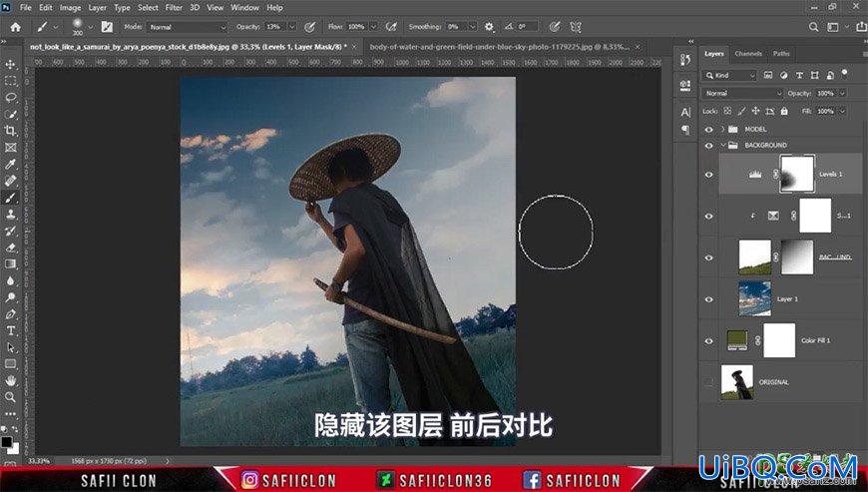Open the Properties panel icon
This screenshot has width=868, height=492.
click(685, 85)
